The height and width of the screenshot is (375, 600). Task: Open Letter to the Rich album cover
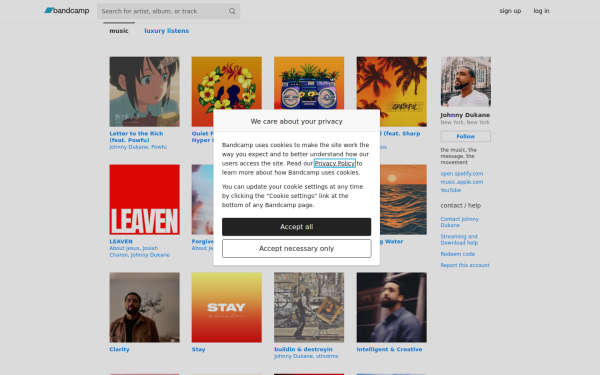pyautogui.click(x=144, y=92)
